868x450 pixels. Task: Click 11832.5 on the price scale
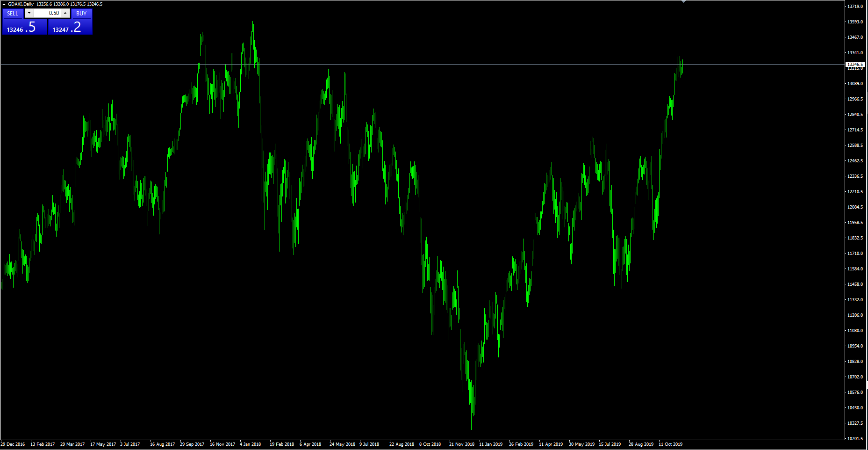855,238
